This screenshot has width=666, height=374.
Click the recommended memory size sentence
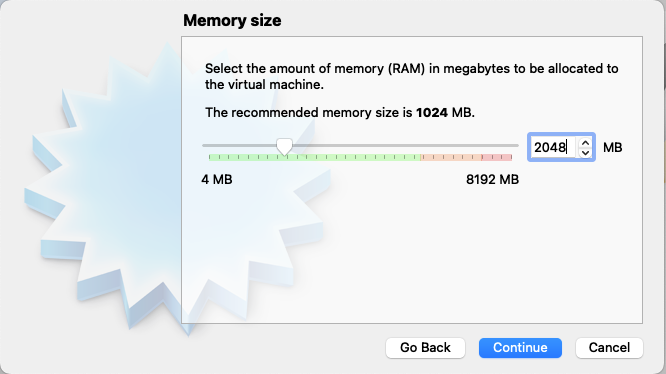click(x=340, y=112)
